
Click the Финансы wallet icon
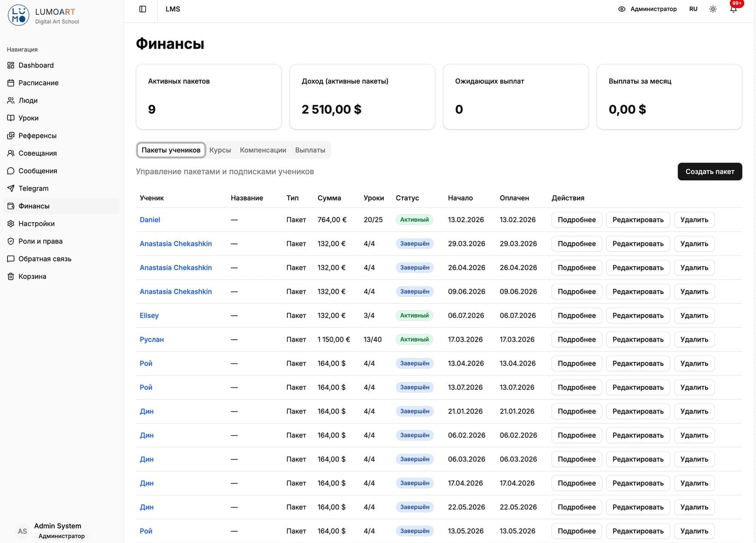coord(10,206)
